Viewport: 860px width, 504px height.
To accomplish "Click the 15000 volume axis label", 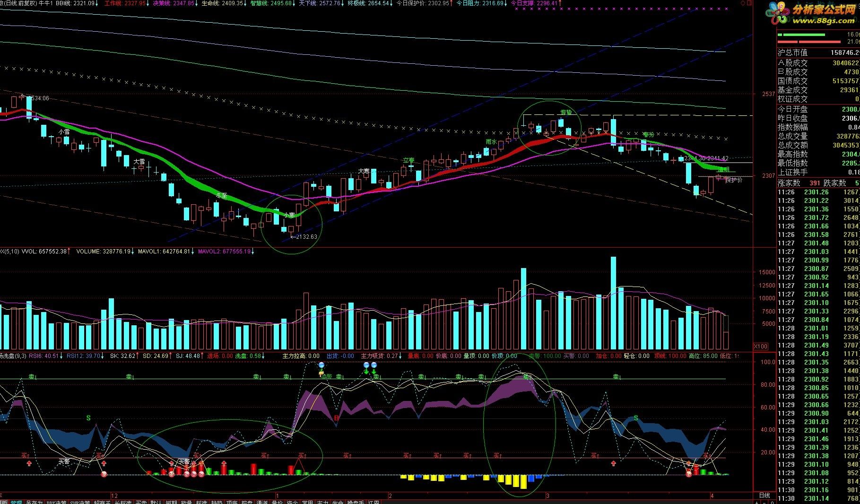I will point(766,272).
